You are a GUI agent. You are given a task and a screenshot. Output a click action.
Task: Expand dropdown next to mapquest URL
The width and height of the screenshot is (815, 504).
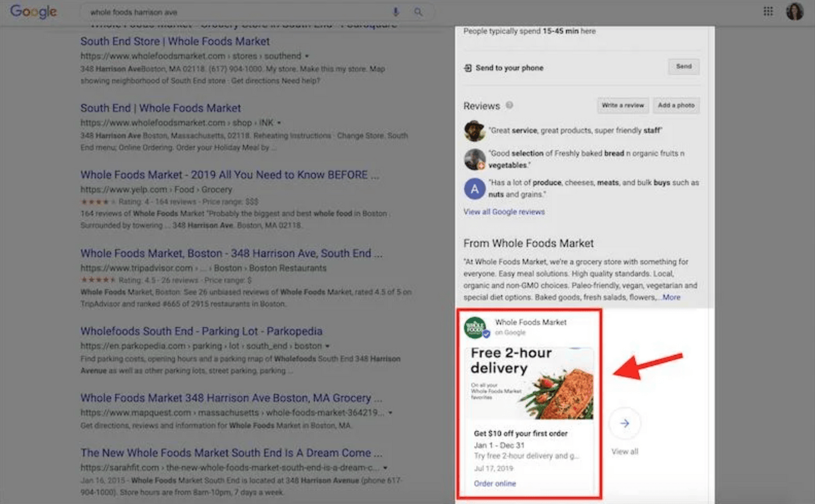pyautogui.click(x=391, y=413)
